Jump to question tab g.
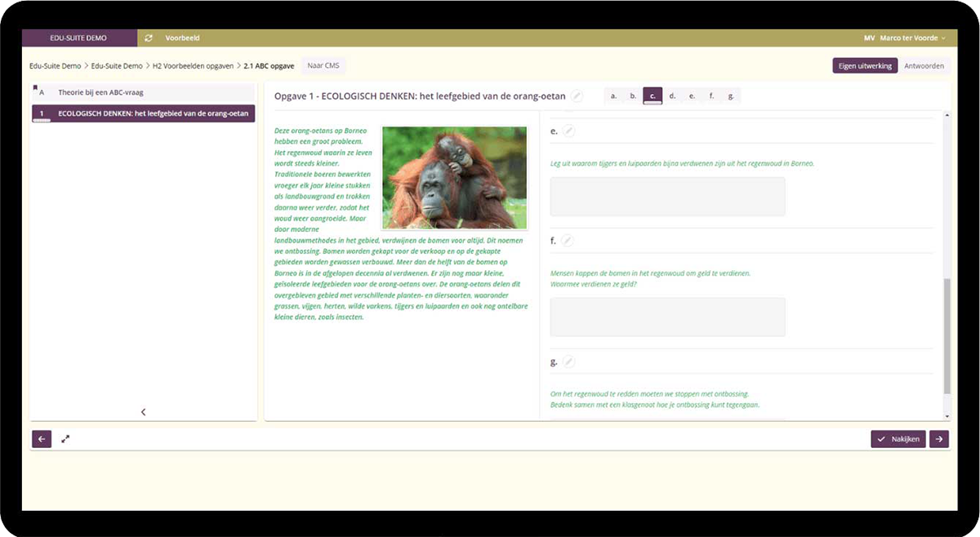 tap(731, 96)
